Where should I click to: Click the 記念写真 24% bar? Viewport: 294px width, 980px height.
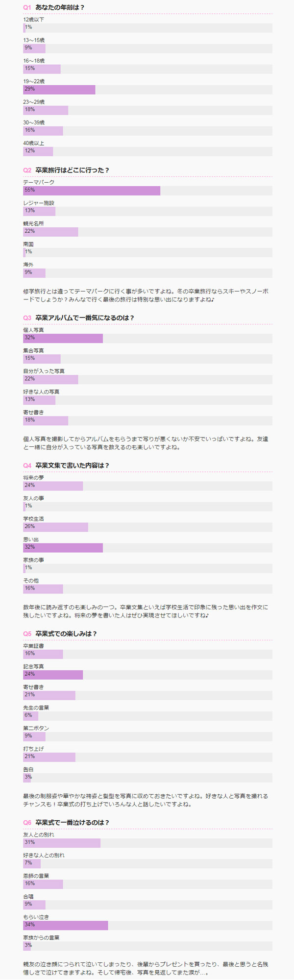click(x=53, y=674)
